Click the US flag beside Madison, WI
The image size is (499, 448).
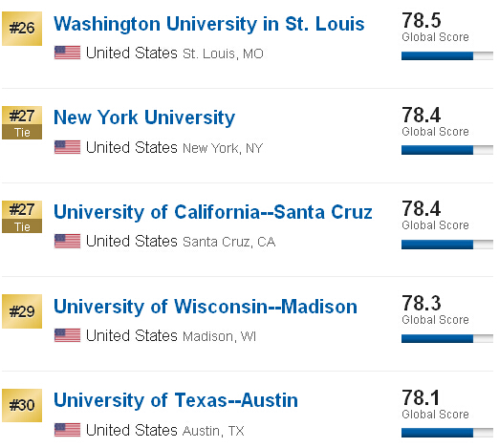[x=67, y=335]
